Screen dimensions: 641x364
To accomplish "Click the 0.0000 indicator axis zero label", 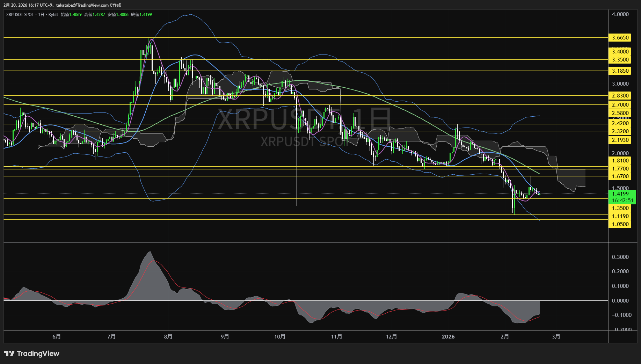I will [620, 300].
